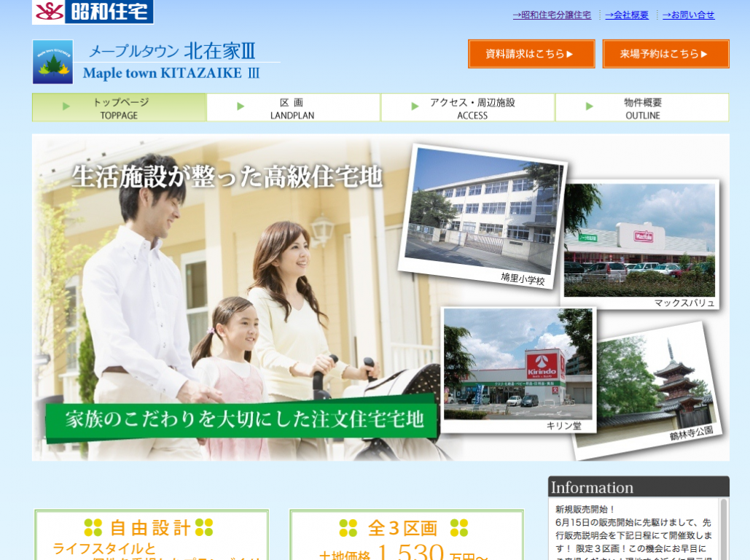Open the 区画 LANDPLAN tab
The image size is (750, 560).
pos(293,108)
